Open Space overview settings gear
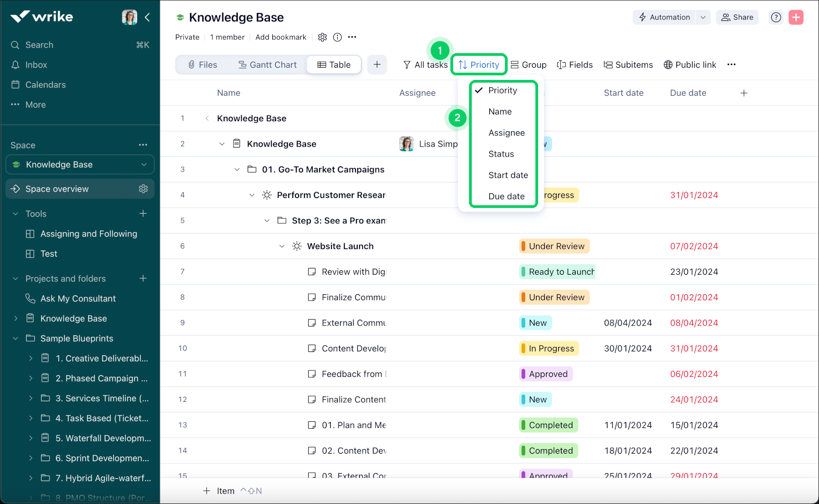The image size is (819, 504). (x=143, y=189)
